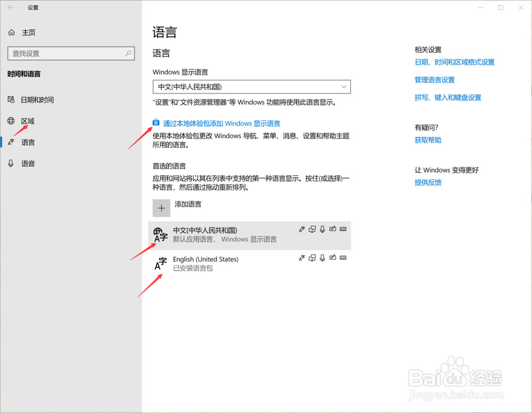Open the Windows 显示语言 dropdown
Screen dimensions: 532x413
pos(251,86)
